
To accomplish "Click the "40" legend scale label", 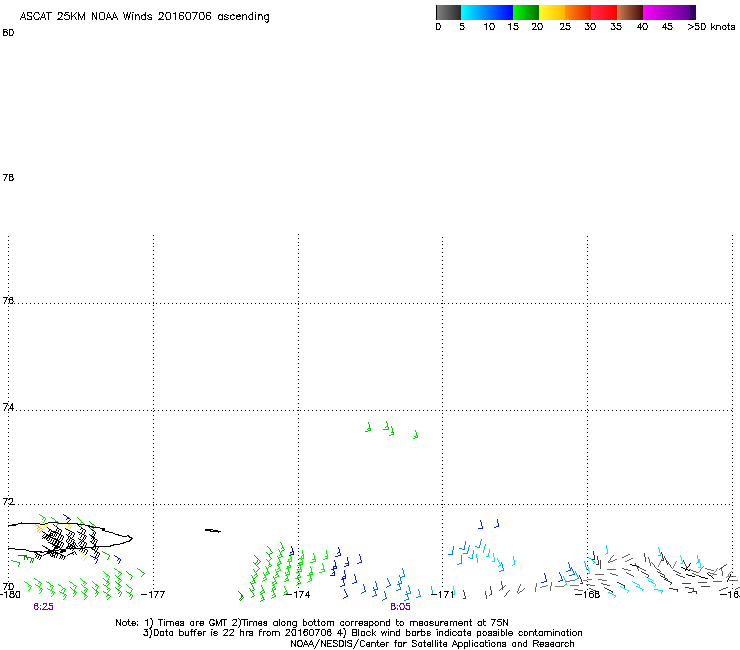I will tap(642, 27).
